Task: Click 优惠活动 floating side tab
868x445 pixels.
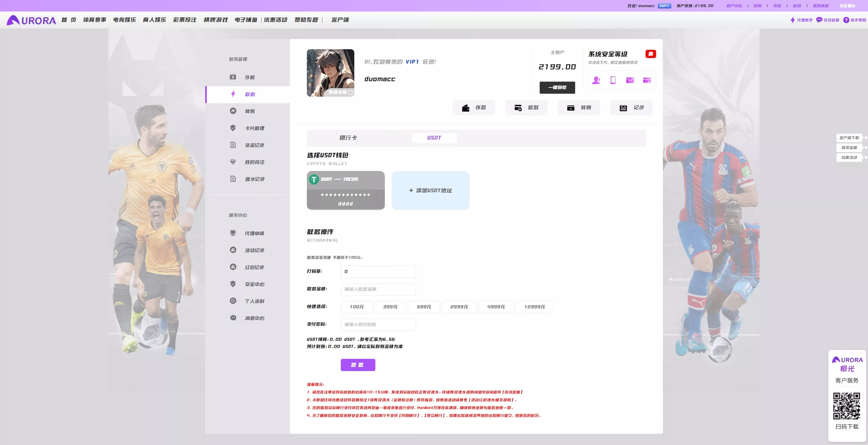Action: (849, 157)
